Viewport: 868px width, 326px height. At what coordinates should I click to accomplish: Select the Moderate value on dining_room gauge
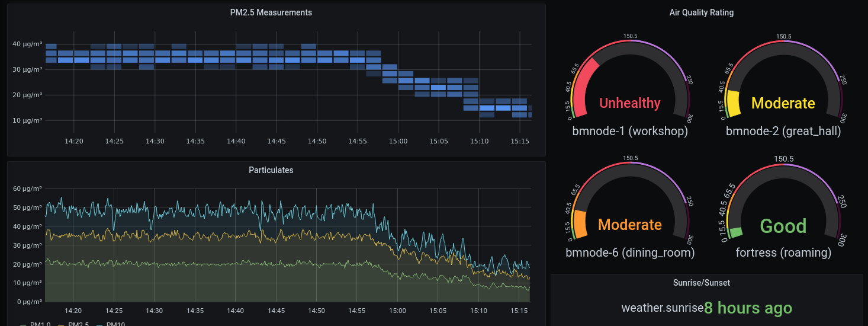(x=630, y=225)
